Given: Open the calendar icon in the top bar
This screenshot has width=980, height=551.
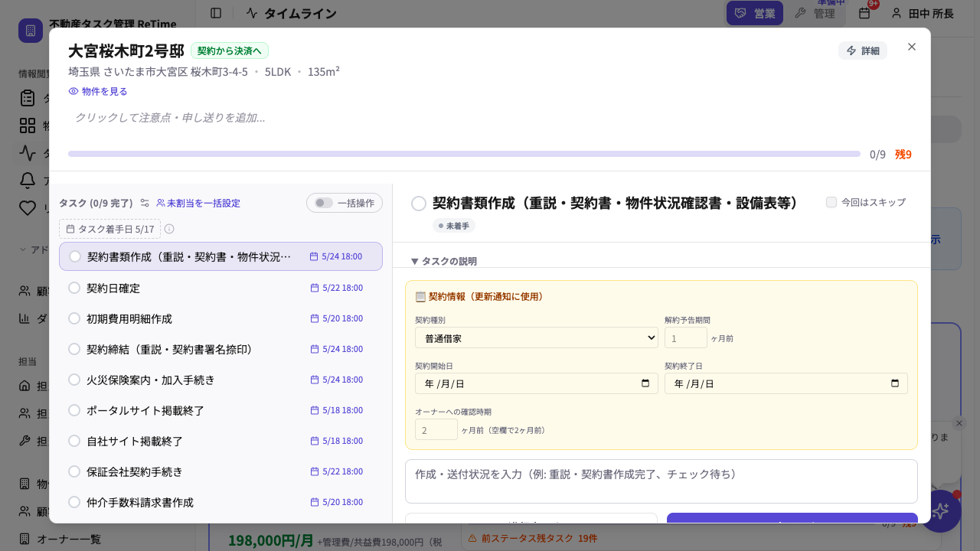Looking at the screenshot, I should 864,13.
